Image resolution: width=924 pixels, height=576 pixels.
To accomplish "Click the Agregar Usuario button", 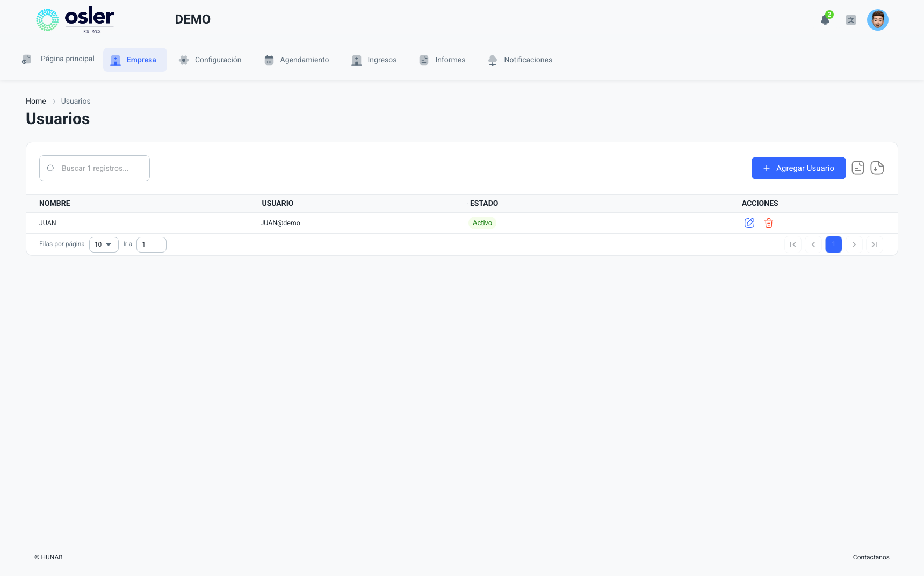I will pos(799,168).
